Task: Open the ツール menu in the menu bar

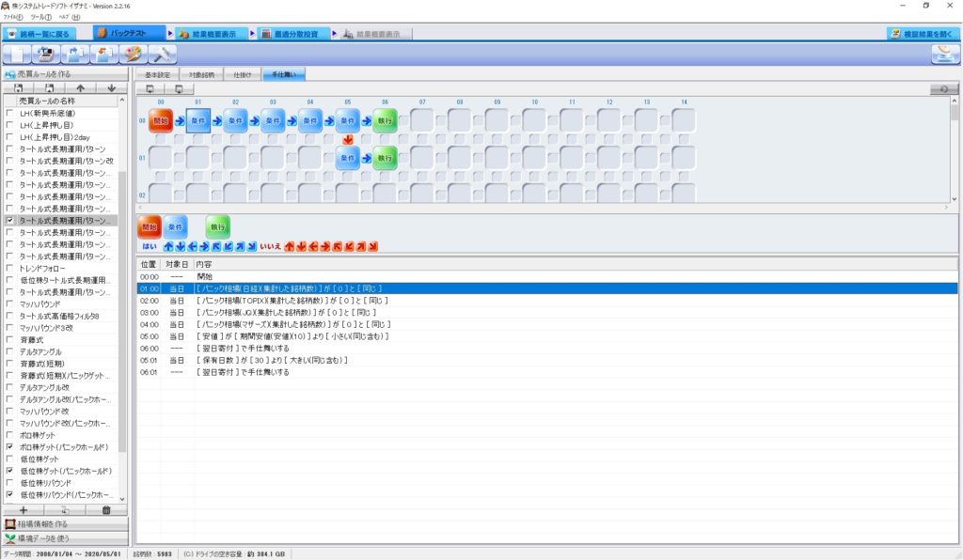Action: point(40,17)
